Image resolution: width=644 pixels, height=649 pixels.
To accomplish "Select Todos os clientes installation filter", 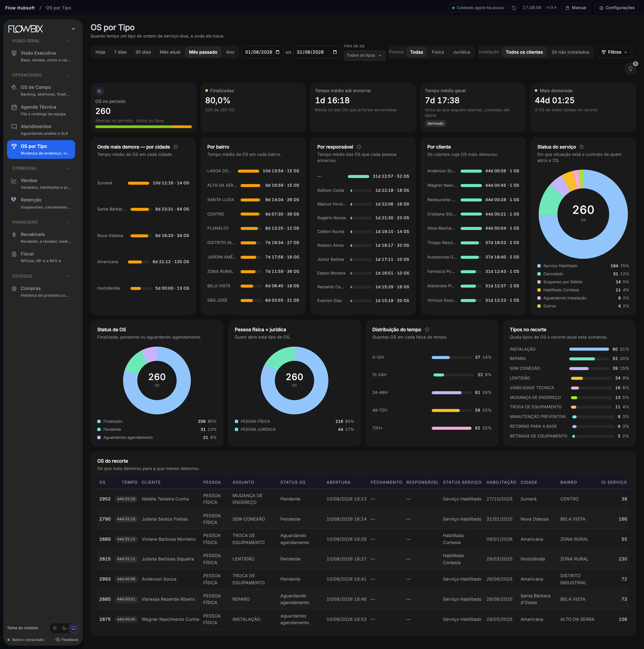I will pyautogui.click(x=524, y=52).
